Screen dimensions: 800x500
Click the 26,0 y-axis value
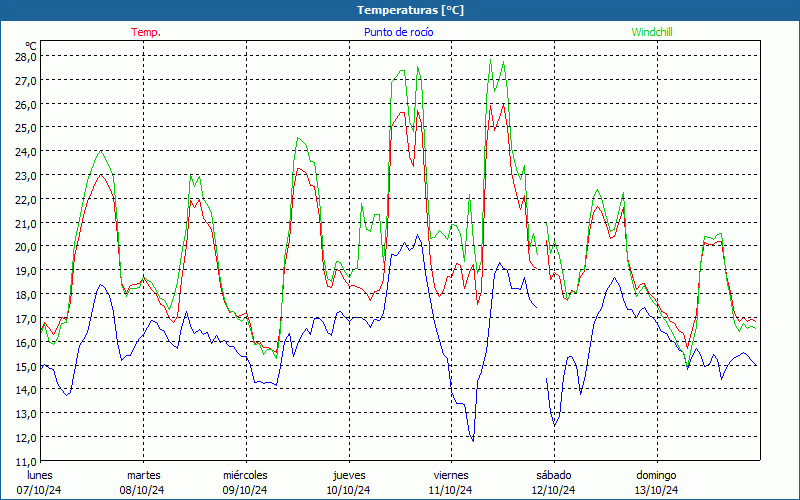point(25,104)
